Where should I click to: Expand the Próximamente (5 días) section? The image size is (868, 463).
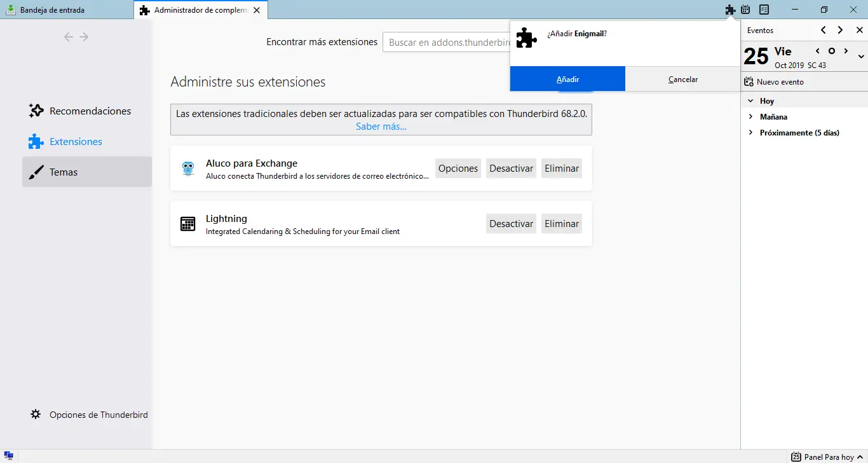[750, 133]
